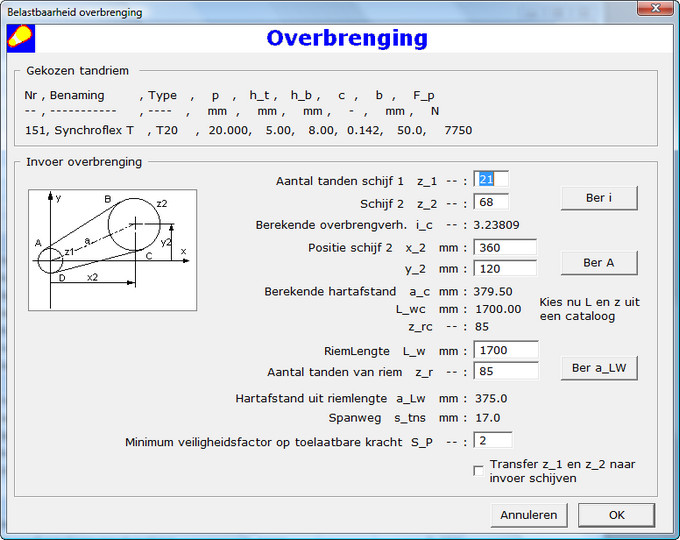Close the Belastbaarheid overbrenging window

tap(656, 8)
